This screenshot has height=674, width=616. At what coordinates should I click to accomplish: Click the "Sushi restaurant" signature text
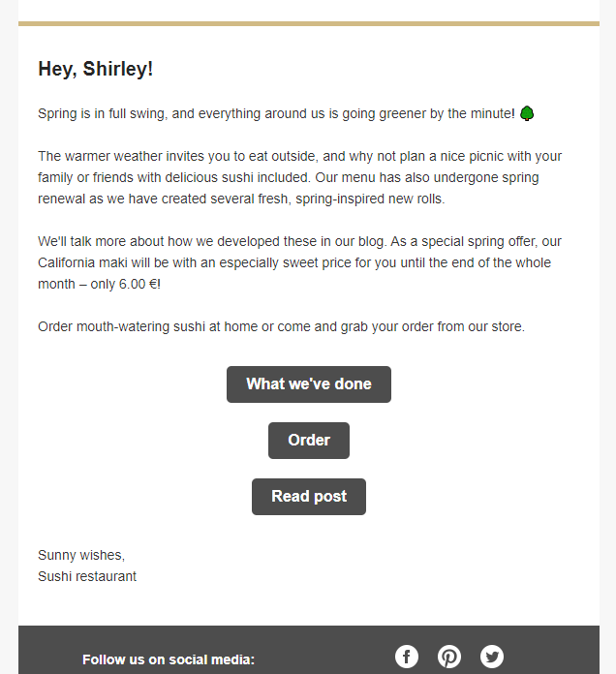coord(87,576)
